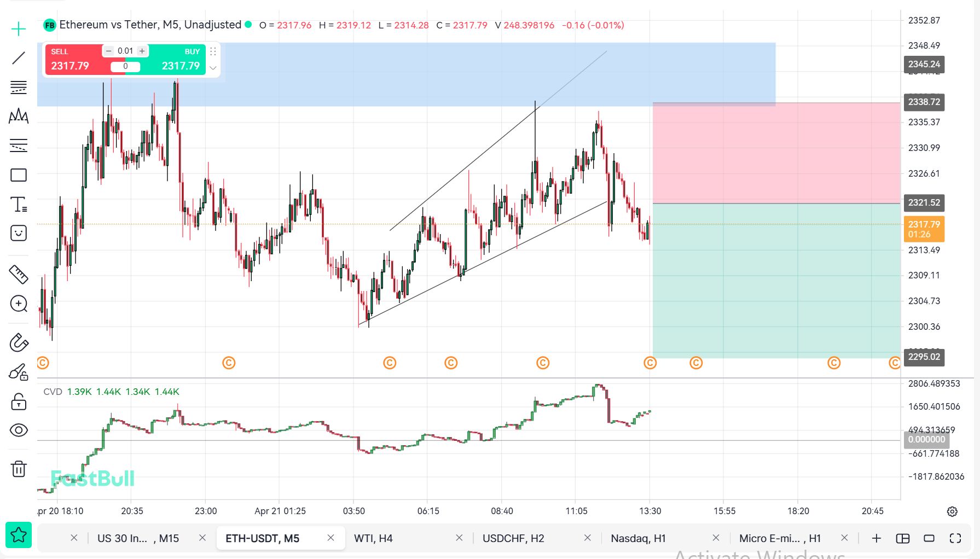This screenshot has height=559, width=980.
Task: Open the USDCHF, H2 tab
Action: pyautogui.click(x=513, y=538)
